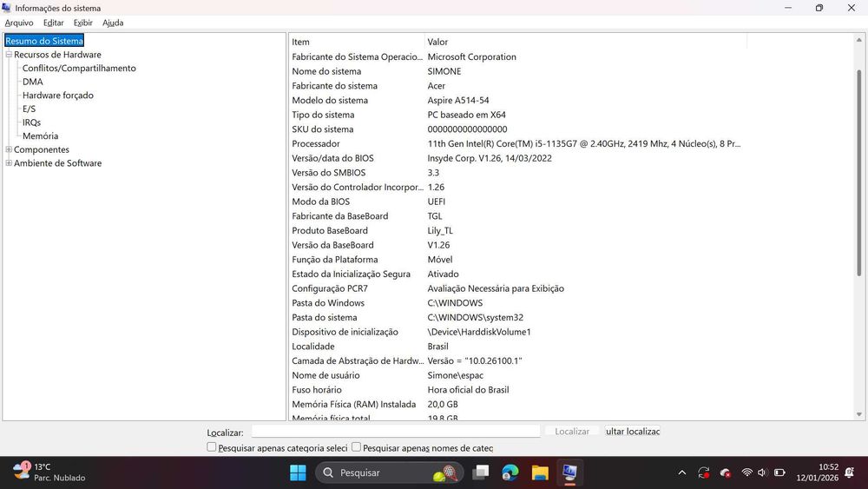Click the 'Simone\espac' username value

[x=457, y=375]
